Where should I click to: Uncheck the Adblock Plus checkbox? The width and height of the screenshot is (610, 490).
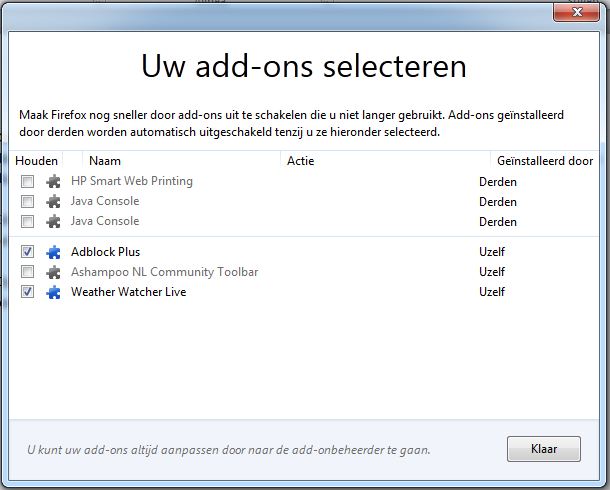click(x=27, y=252)
